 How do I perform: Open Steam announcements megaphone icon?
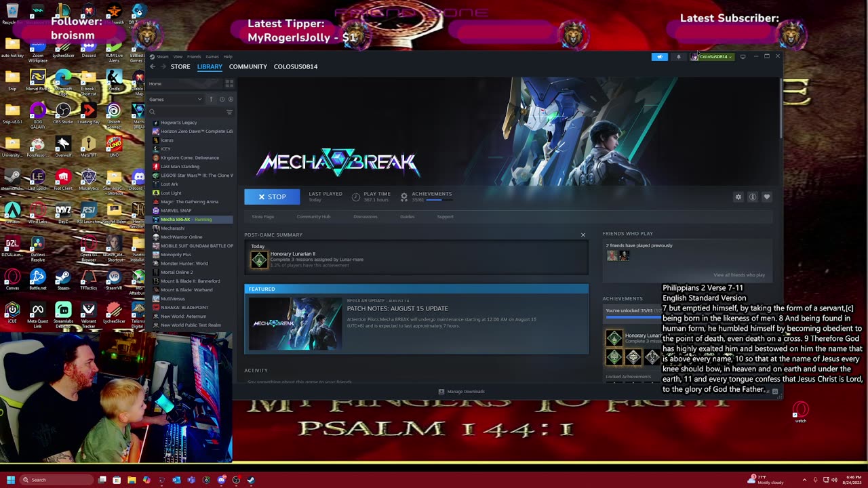[x=660, y=57]
